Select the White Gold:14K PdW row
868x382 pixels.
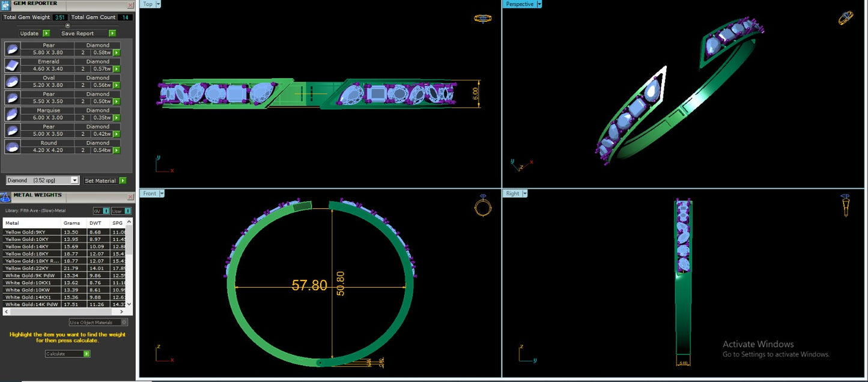64,304
